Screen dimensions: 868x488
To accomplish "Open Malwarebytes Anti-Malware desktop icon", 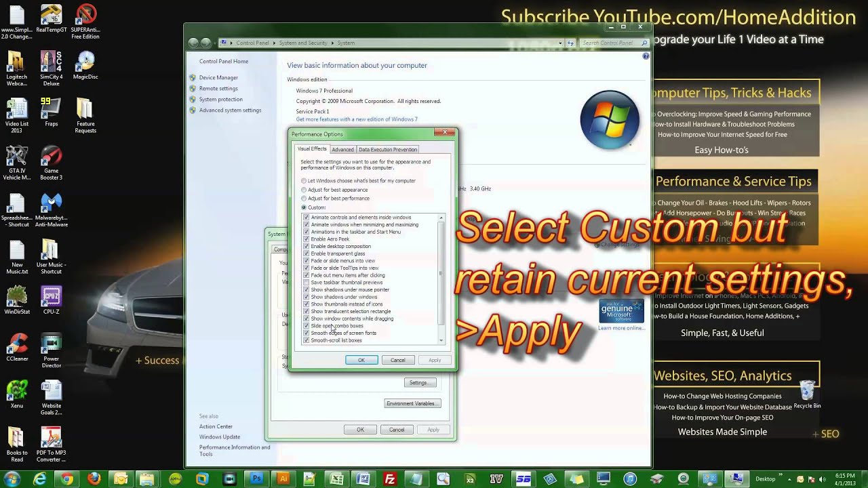I will (52, 209).
